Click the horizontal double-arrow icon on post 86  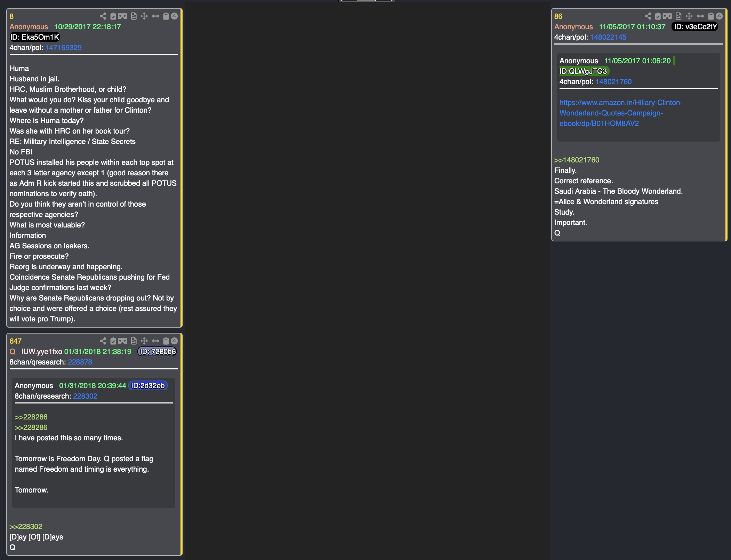point(700,16)
